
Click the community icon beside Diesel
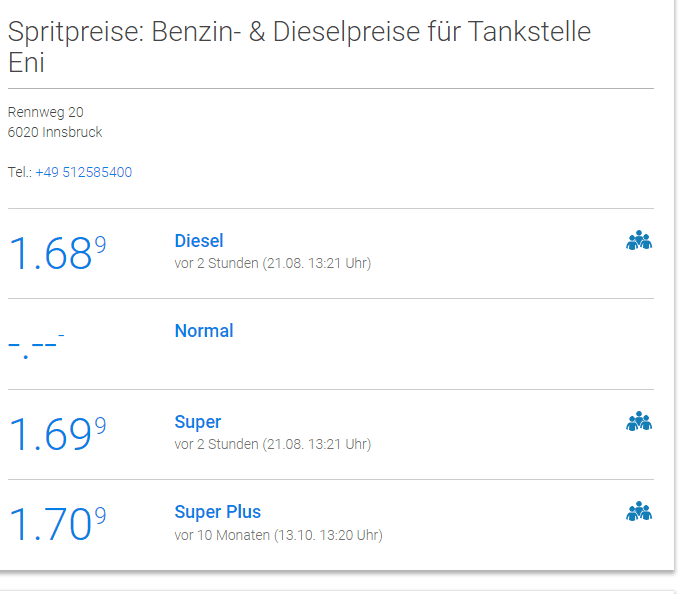[x=639, y=240]
